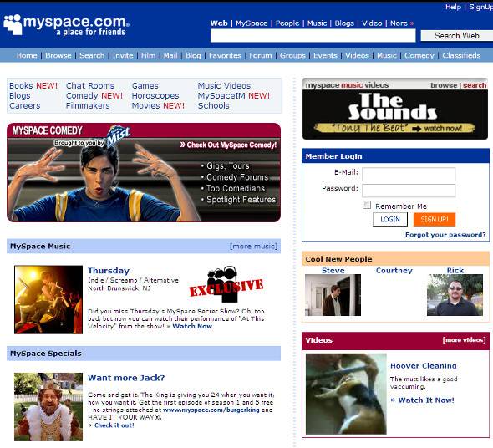The width and height of the screenshot is (493, 448).
Task: Open Classifieds in navigation bar
Action: coord(461,55)
